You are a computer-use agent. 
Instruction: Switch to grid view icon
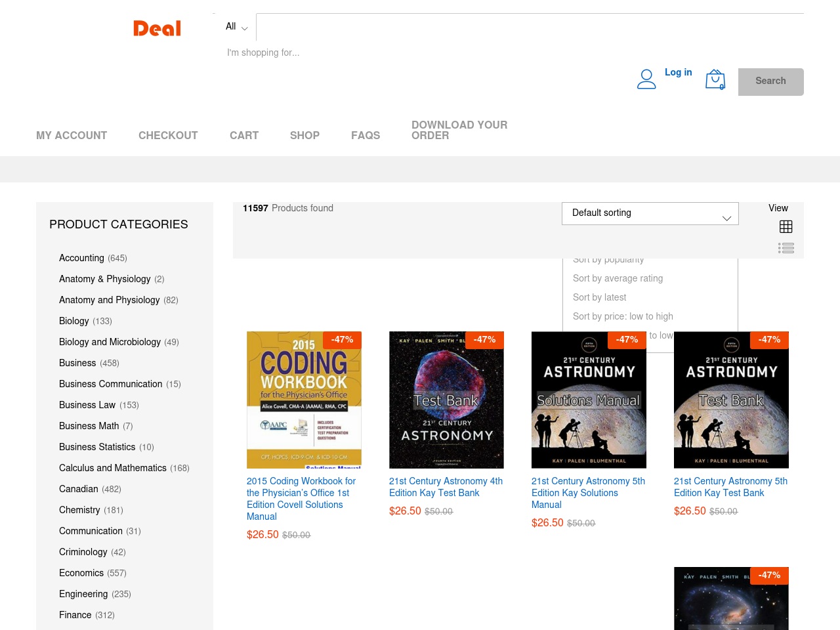click(x=786, y=226)
